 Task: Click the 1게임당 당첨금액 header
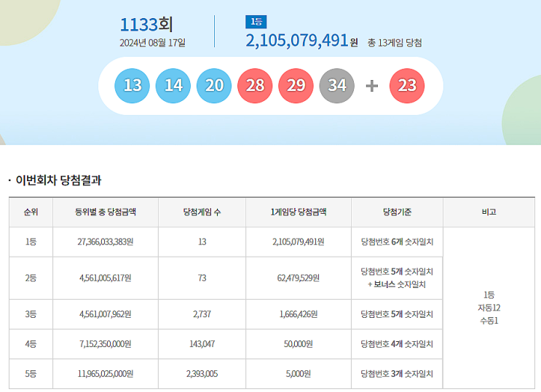click(299, 212)
